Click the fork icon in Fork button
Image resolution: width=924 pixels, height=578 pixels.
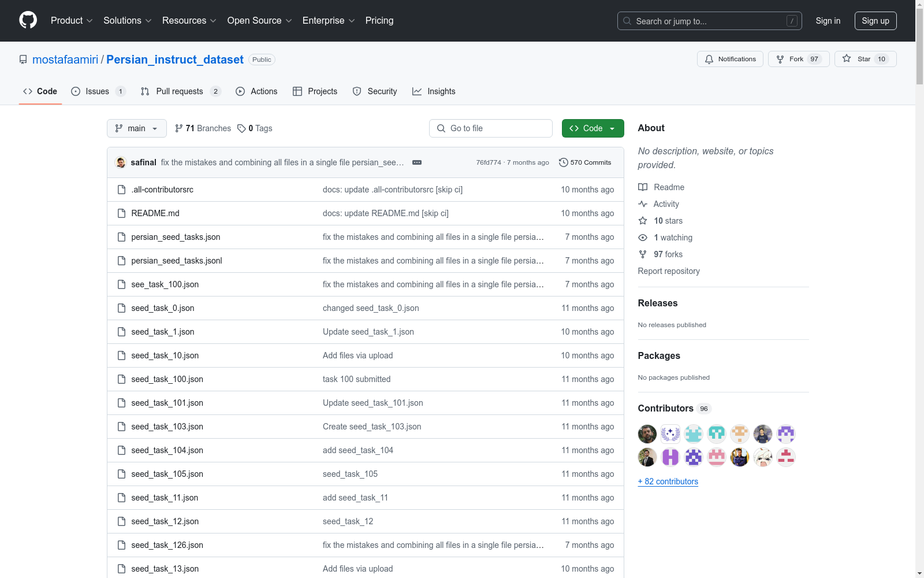[x=780, y=60]
